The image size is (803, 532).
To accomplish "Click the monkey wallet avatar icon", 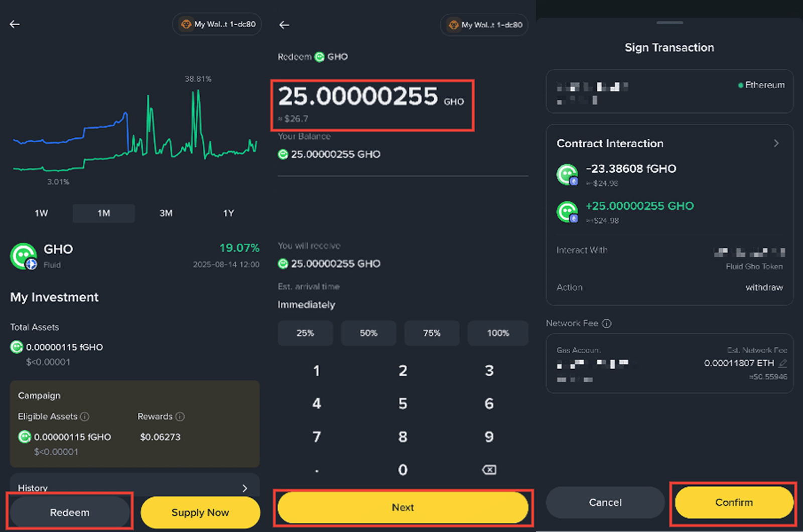I will 187,24.
